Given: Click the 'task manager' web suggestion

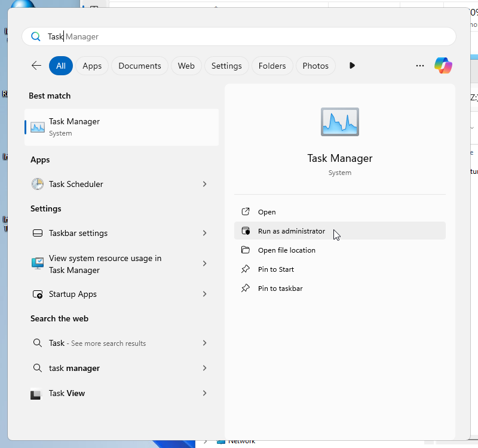Looking at the screenshot, I should pyautogui.click(x=121, y=368).
